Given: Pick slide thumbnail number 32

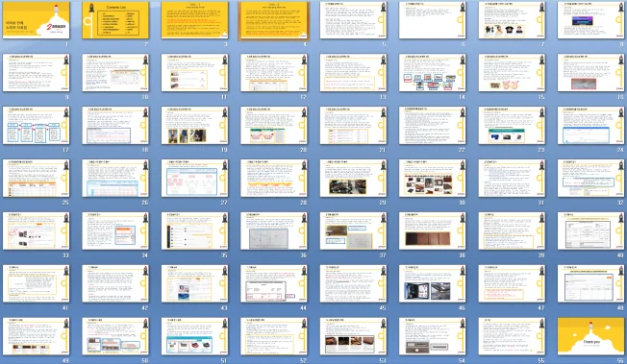Looking at the screenshot, I should point(591,179).
